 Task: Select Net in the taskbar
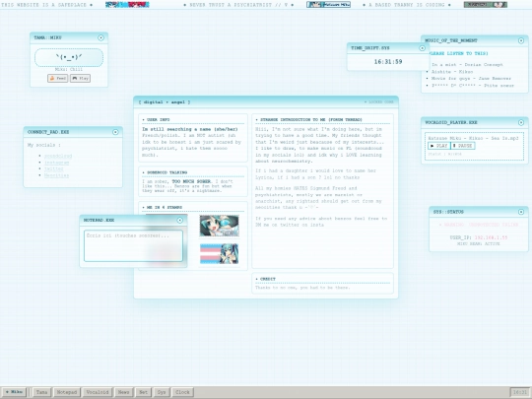[x=143, y=392]
